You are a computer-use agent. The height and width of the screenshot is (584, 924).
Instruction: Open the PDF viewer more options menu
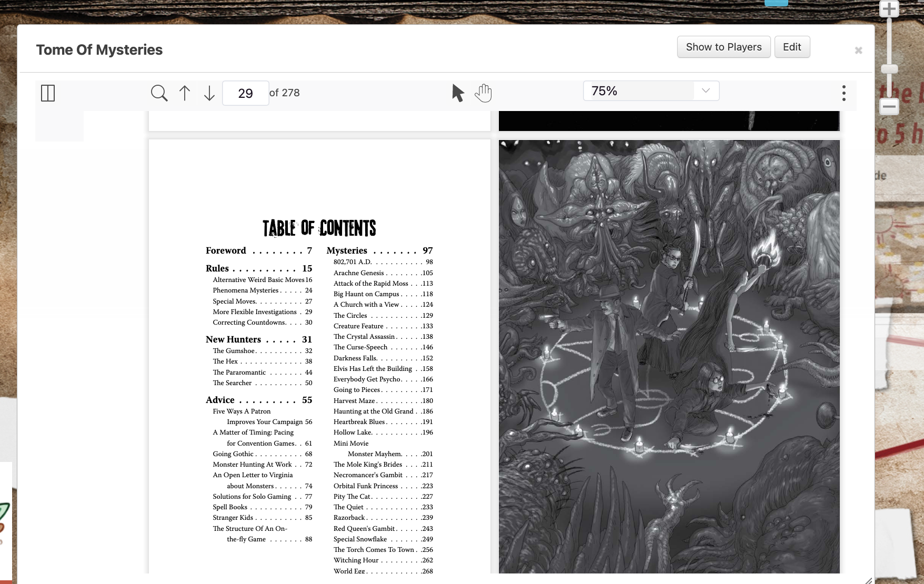[x=843, y=93]
